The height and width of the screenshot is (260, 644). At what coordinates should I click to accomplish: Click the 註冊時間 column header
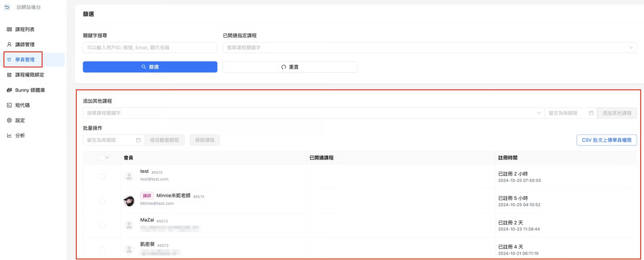pos(508,158)
